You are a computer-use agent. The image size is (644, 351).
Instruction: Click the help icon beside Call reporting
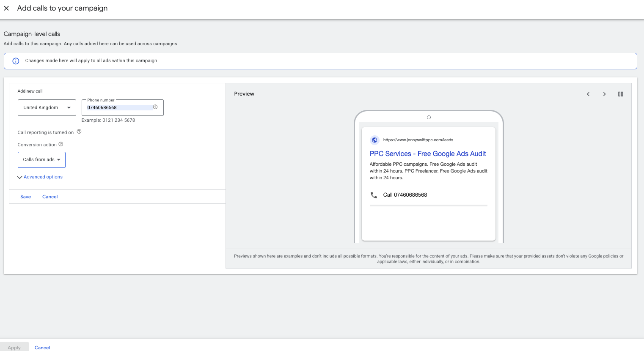tap(79, 132)
